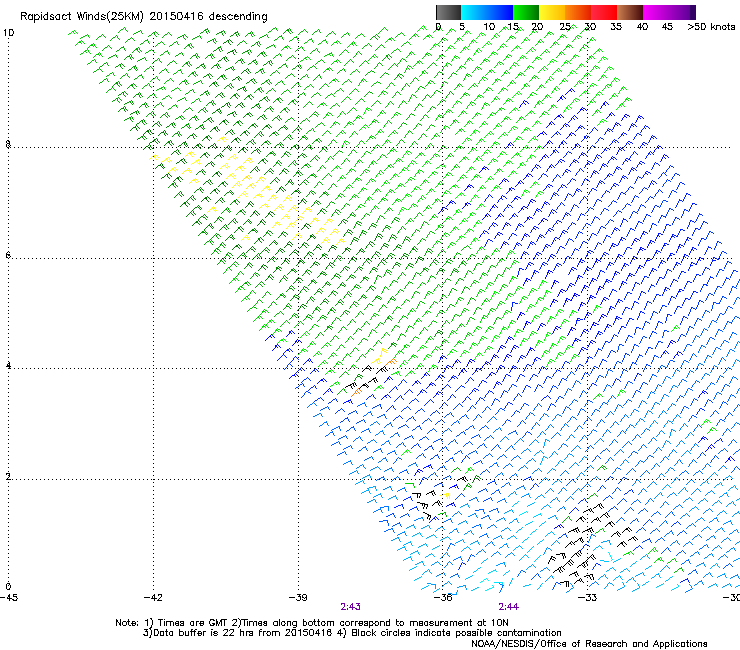
Task: Click the '2' latitude axis label
Action: 8,477
